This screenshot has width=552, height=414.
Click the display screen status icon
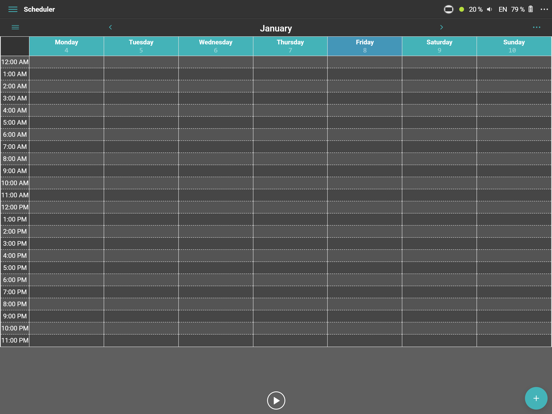pos(448,9)
